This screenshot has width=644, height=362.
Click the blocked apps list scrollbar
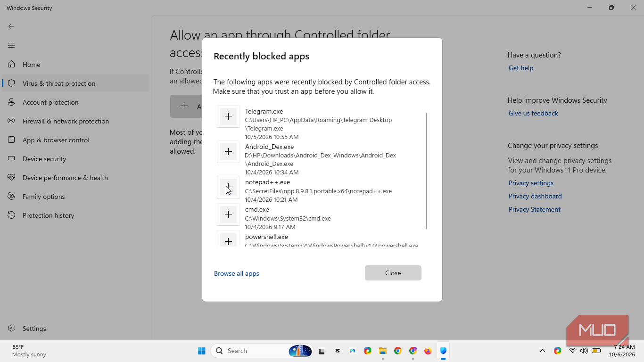[426, 171]
